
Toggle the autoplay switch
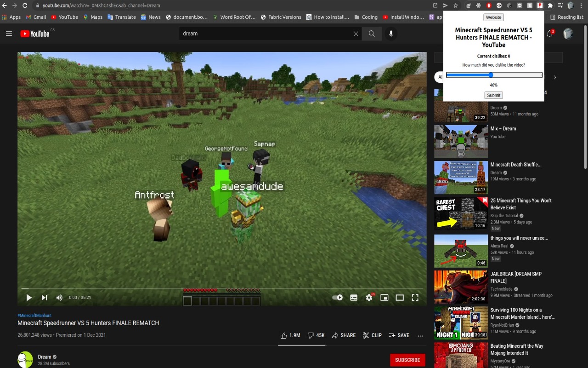(338, 298)
